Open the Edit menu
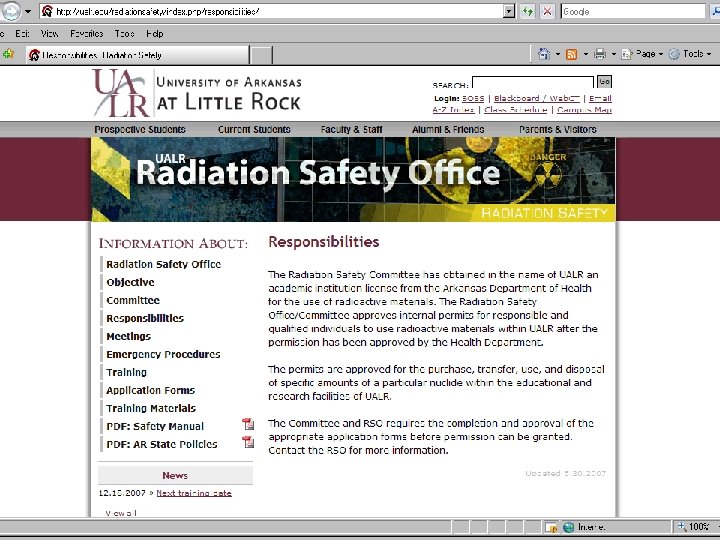This screenshot has width=720, height=540. click(22, 34)
